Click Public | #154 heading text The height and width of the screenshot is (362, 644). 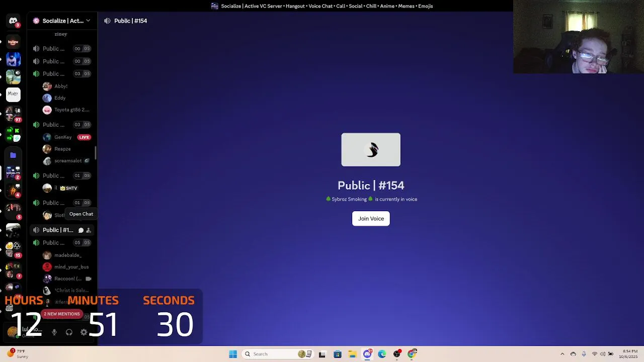pos(371,186)
